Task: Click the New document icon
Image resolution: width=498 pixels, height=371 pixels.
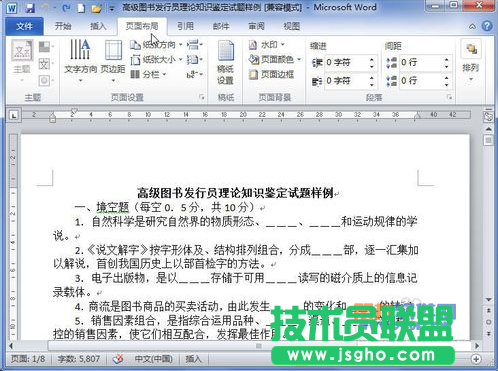Action: pyautogui.click(x=81, y=8)
